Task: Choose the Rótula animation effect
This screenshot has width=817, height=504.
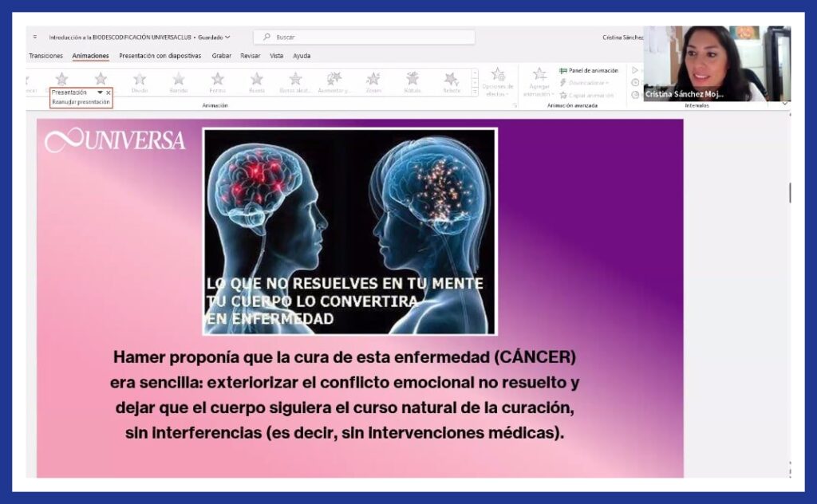Action: click(412, 83)
